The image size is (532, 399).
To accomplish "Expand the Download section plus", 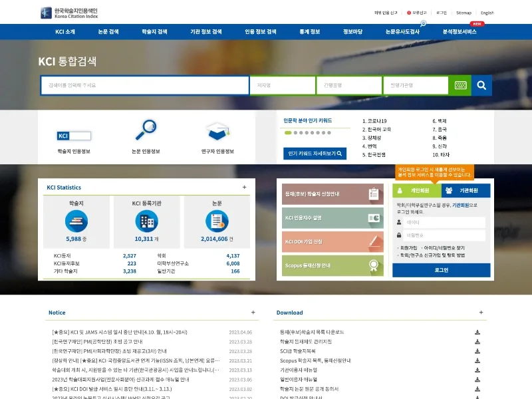I will pyautogui.click(x=481, y=313).
